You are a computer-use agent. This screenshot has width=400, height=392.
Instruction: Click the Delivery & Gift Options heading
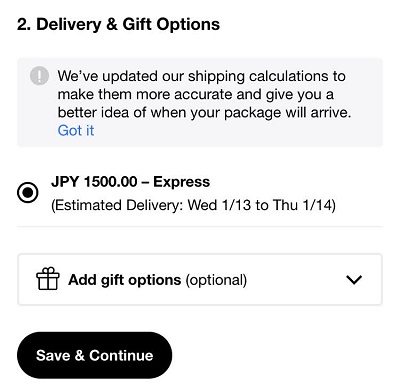point(118,24)
